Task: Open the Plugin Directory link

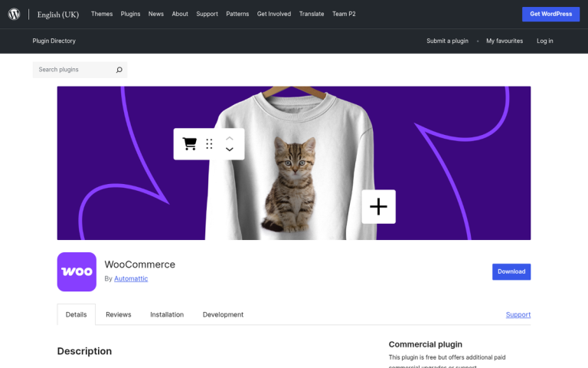Action: (54, 41)
